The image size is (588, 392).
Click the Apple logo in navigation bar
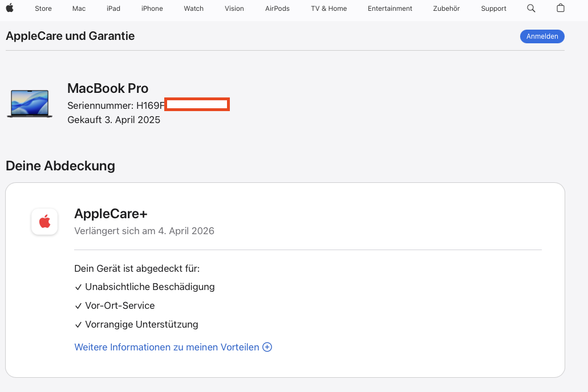[x=10, y=8]
